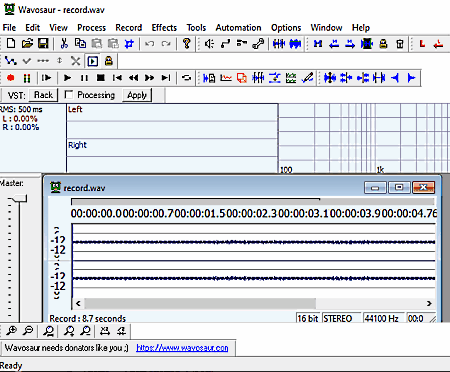Viewport: 450px width, 372px height.
Task: Open the Window menu
Action: coord(326,28)
